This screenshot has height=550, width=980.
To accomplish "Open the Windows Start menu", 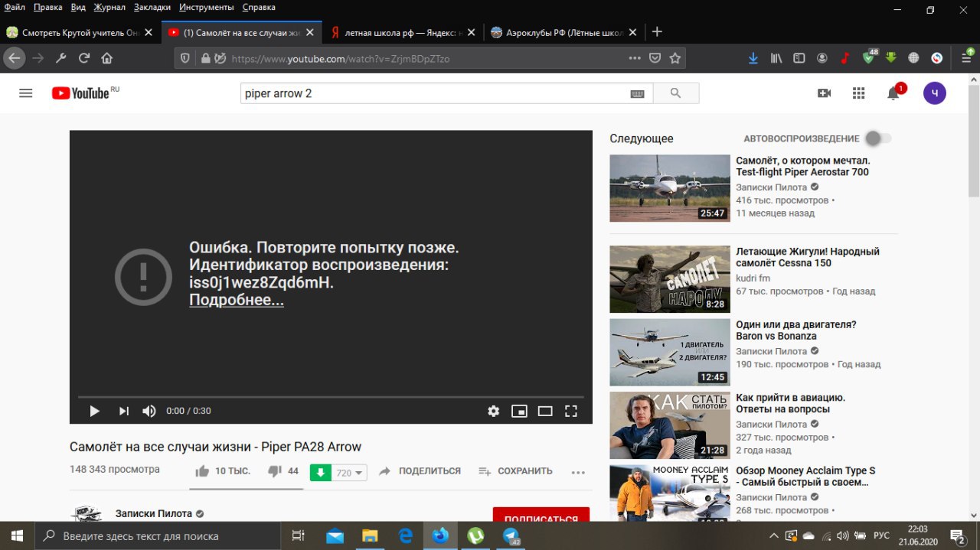I will click(x=15, y=535).
